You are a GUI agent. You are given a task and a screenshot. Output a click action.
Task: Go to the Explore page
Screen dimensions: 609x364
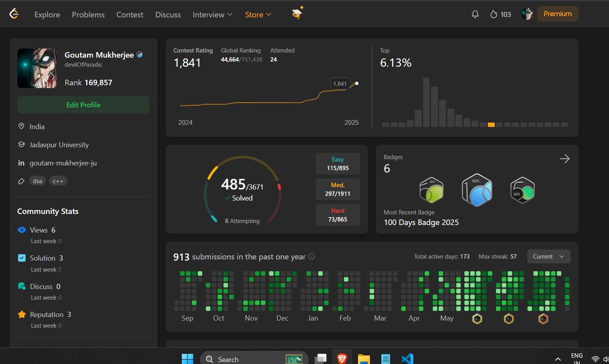point(47,15)
